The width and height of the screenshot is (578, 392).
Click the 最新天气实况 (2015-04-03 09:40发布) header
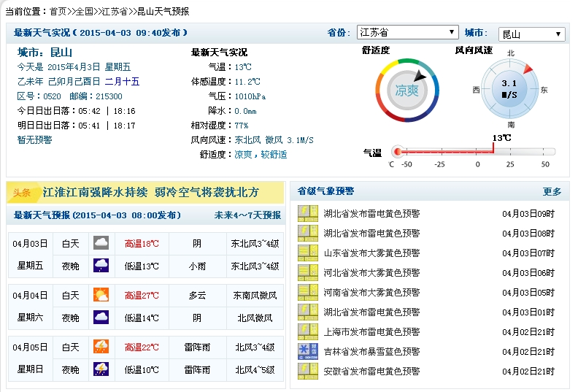(x=100, y=33)
